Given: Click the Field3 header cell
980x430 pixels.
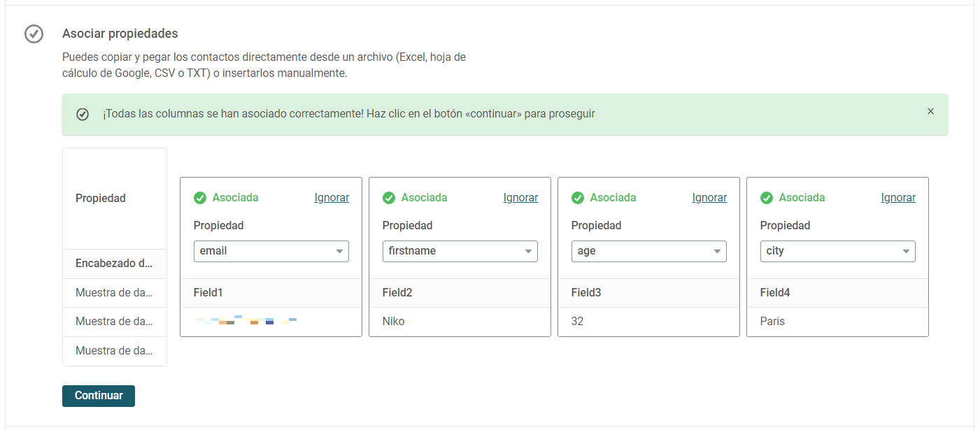Looking at the screenshot, I should tap(648, 293).
